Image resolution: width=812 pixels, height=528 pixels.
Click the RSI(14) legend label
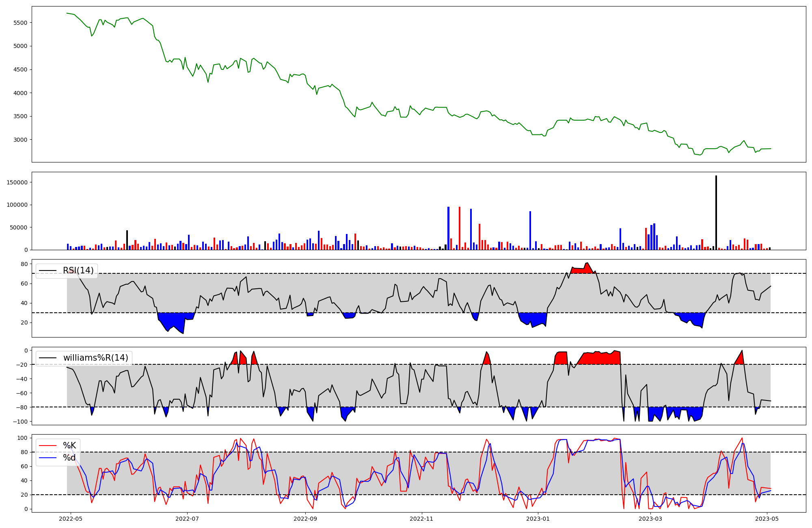[78, 270]
